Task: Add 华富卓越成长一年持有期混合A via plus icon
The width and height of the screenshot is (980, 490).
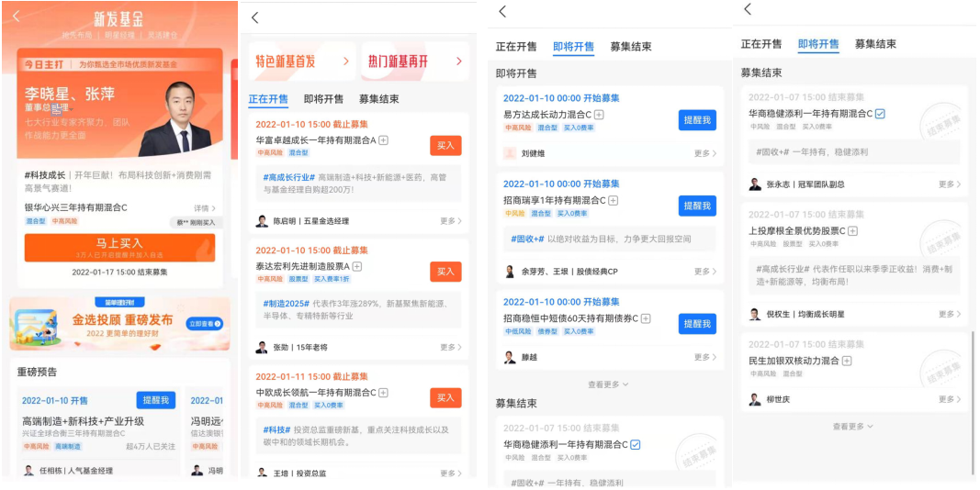Action: (x=384, y=140)
